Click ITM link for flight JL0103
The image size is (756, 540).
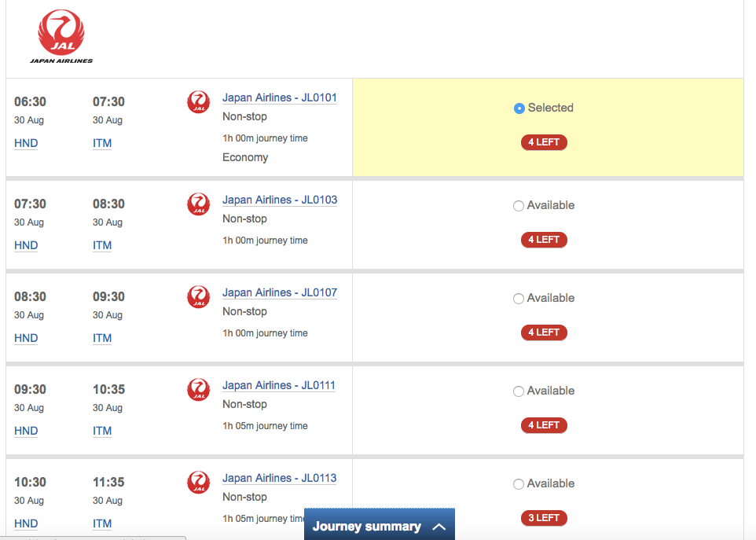click(x=102, y=245)
